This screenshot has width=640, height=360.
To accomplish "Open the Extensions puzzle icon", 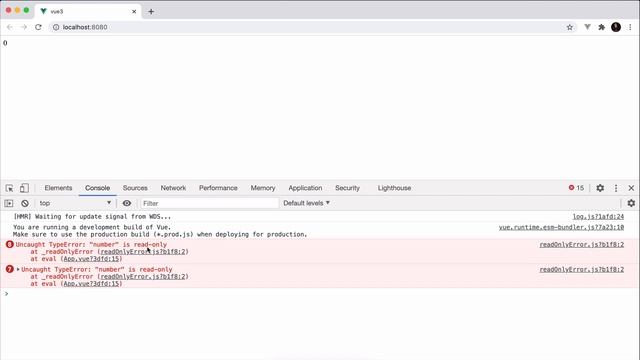I will pos(602,27).
